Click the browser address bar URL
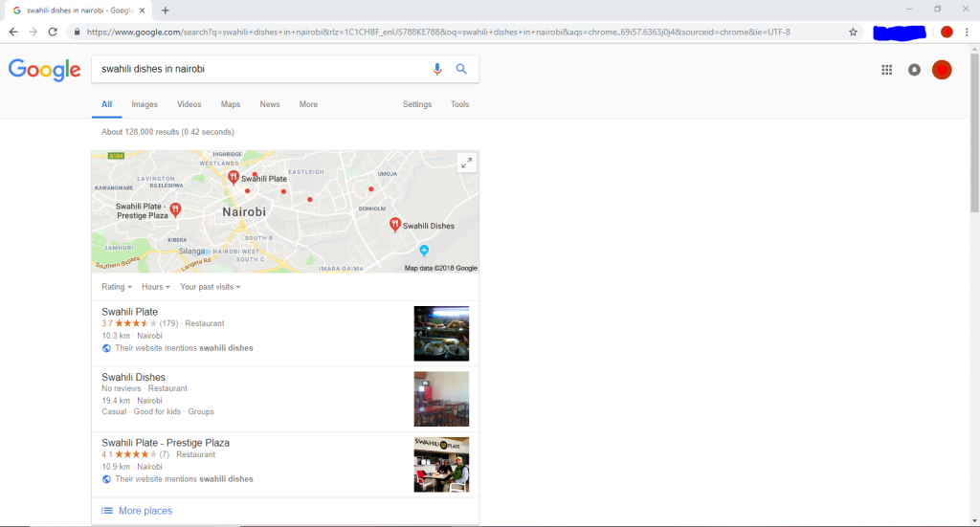980x527 pixels. (x=438, y=32)
